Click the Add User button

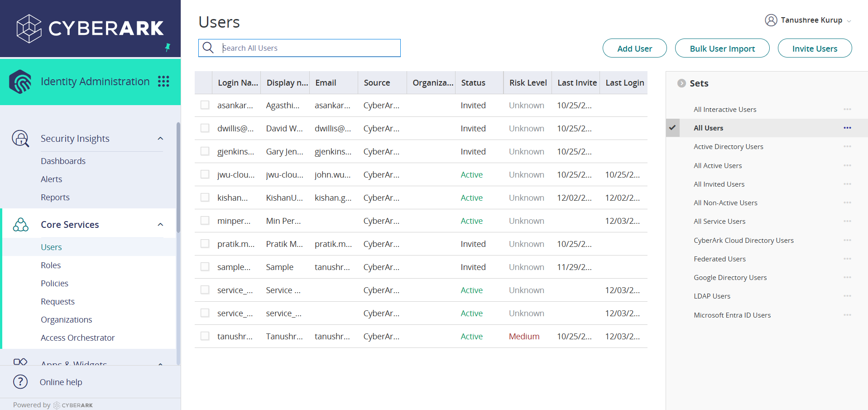coord(634,48)
